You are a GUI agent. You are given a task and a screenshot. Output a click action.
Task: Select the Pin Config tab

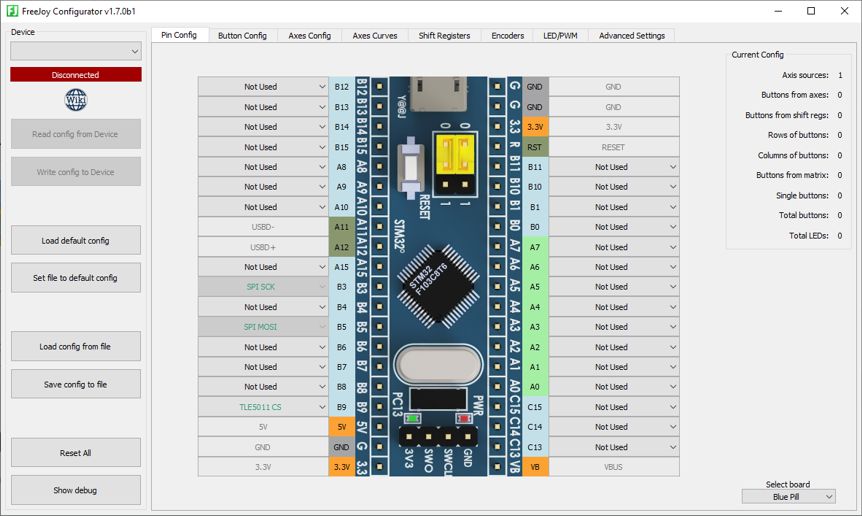tap(179, 35)
